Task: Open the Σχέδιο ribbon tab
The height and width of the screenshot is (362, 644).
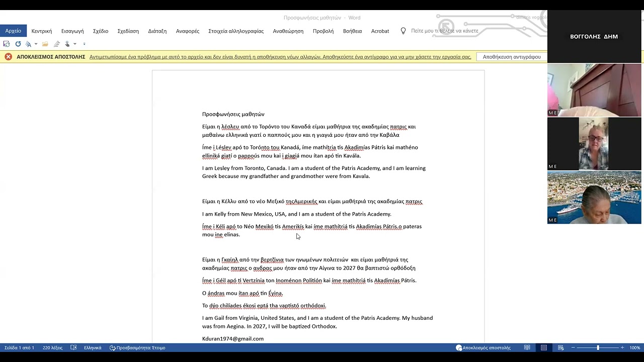Action: (101, 31)
